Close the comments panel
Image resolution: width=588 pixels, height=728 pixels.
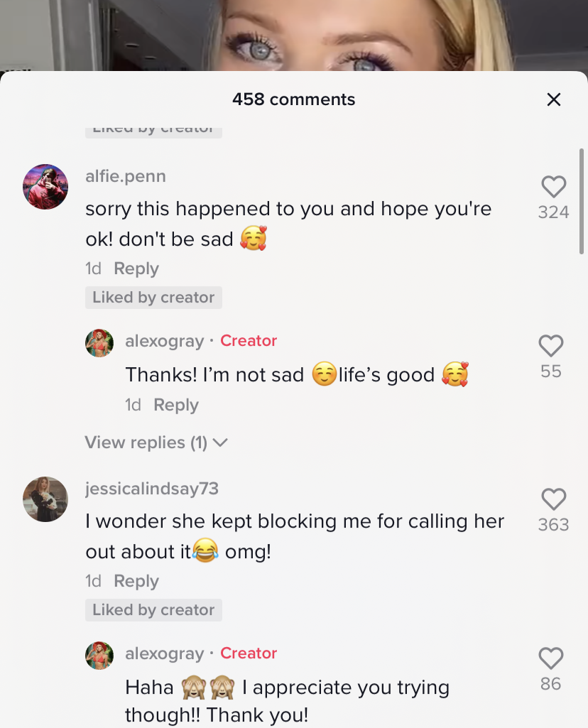coord(554,99)
